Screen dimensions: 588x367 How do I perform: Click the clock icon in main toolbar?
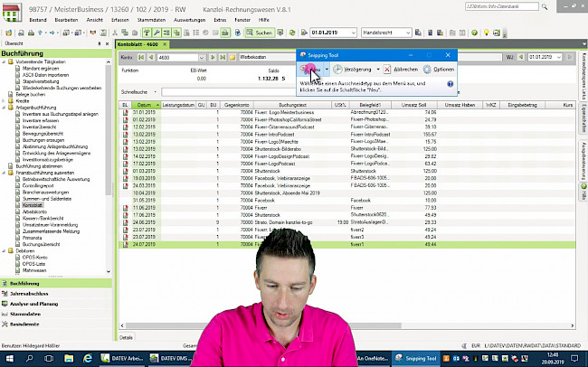coord(205,33)
